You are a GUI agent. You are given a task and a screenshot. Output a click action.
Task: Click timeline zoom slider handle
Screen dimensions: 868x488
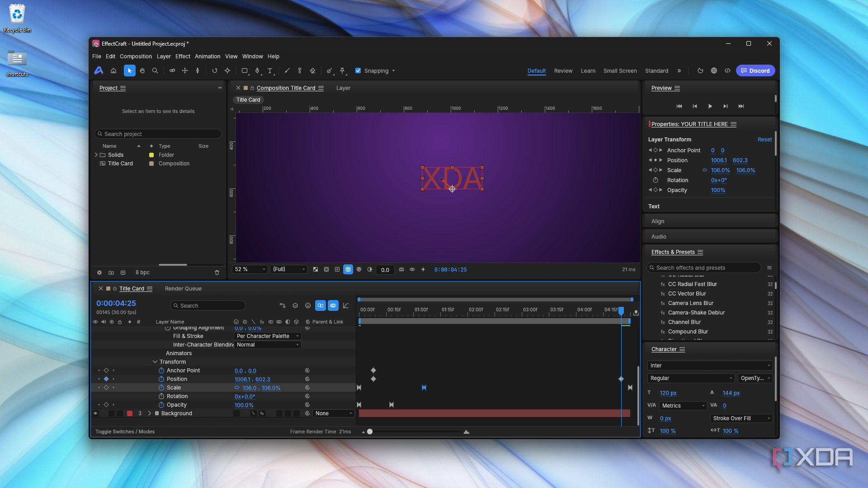[370, 432]
